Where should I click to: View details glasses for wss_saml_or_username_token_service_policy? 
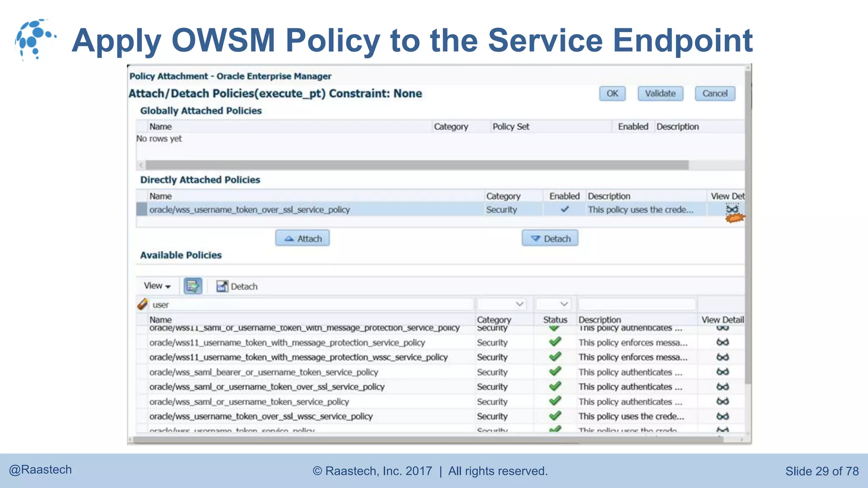click(x=723, y=401)
